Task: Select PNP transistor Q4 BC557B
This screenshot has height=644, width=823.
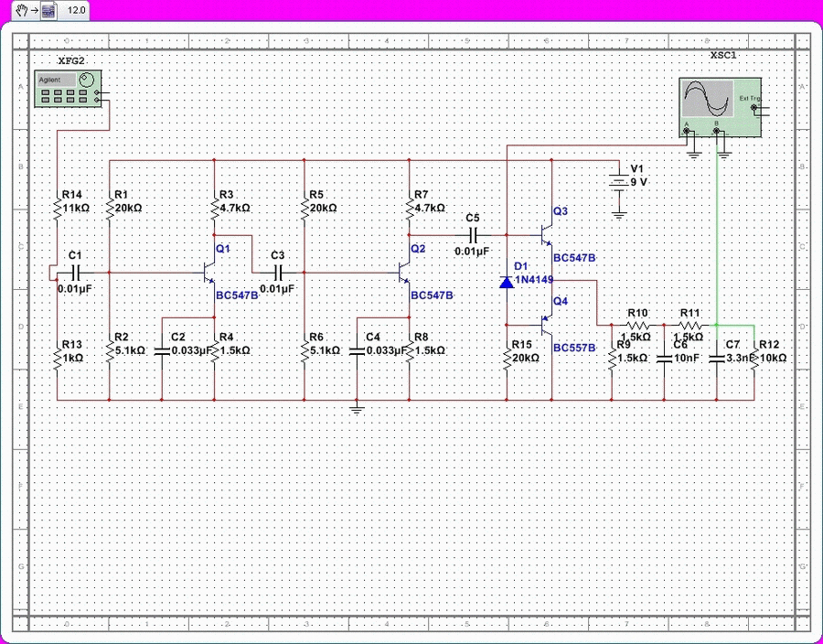Action: pos(546,324)
